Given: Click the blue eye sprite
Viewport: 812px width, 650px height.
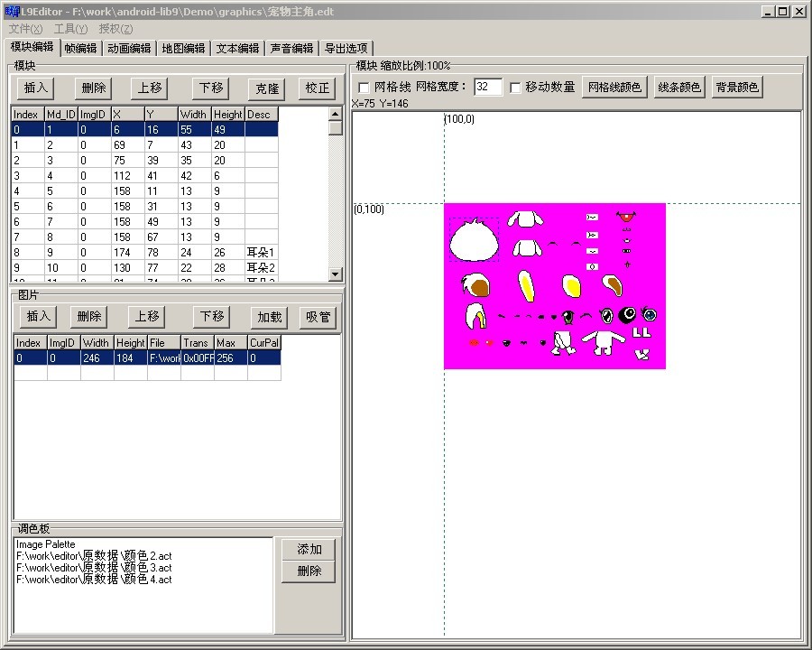Looking at the screenshot, I should click(x=650, y=314).
